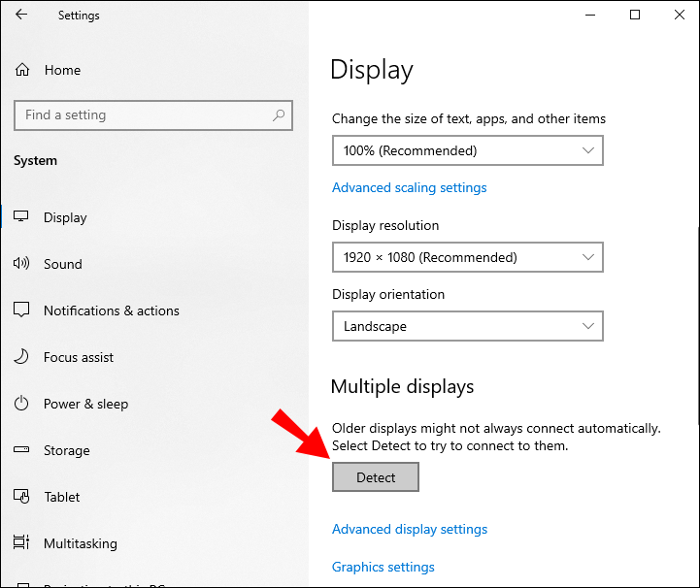Click the Focus assist moon icon
The width and height of the screenshot is (700, 588).
pyautogui.click(x=21, y=356)
